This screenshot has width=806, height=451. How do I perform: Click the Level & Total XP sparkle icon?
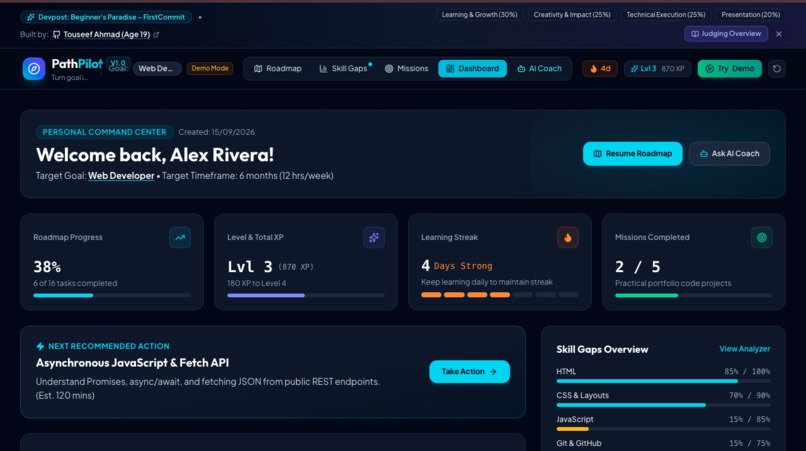point(374,238)
